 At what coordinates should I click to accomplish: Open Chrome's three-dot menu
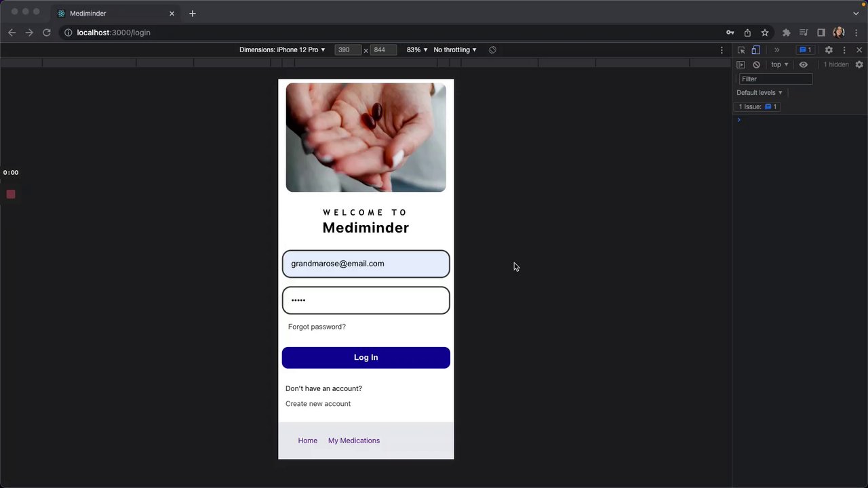[856, 33]
